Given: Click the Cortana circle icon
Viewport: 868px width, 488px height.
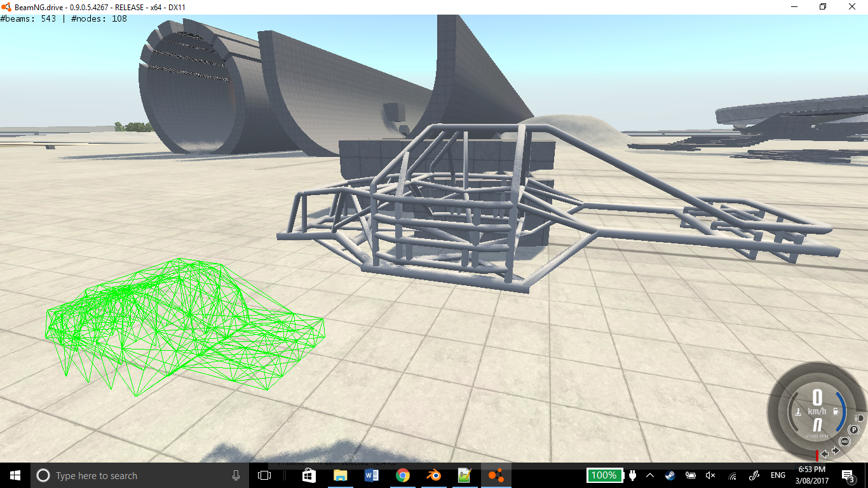Looking at the screenshot, I should click(x=43, y=475).
